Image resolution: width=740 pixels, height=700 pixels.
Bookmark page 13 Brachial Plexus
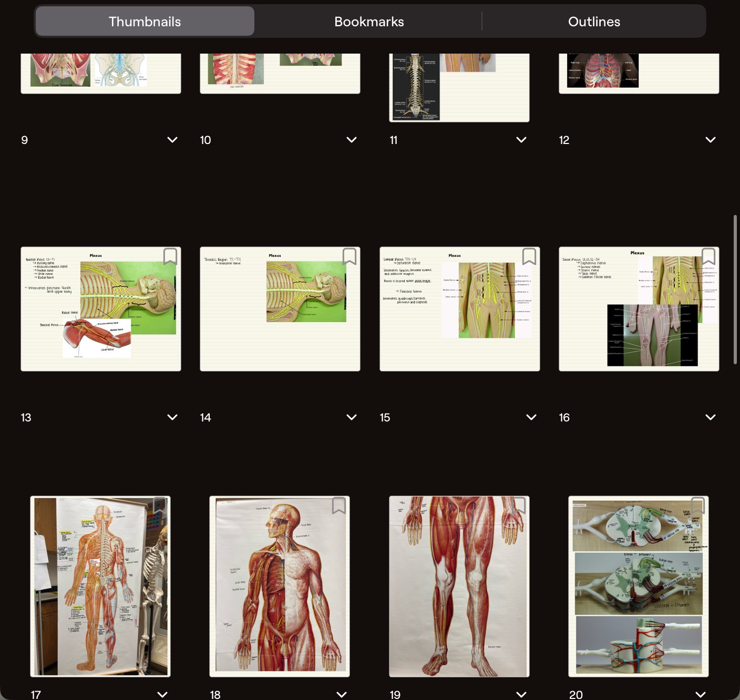[170, 257]
